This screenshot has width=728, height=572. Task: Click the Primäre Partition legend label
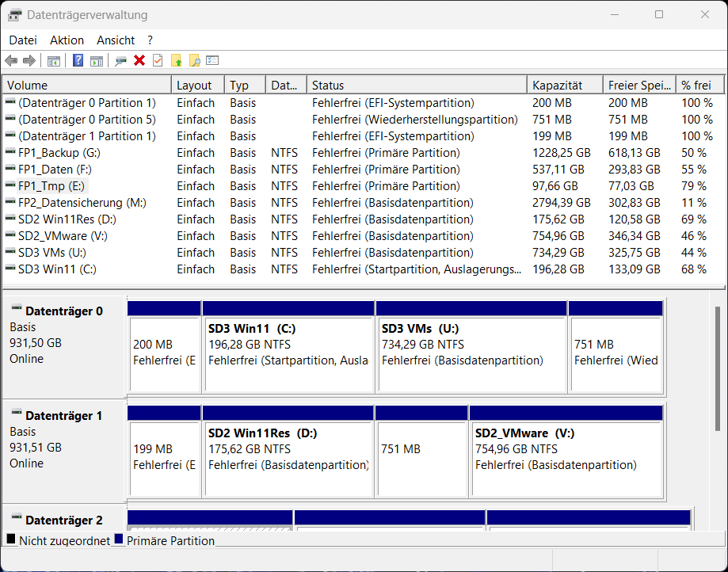click(171, 540)
